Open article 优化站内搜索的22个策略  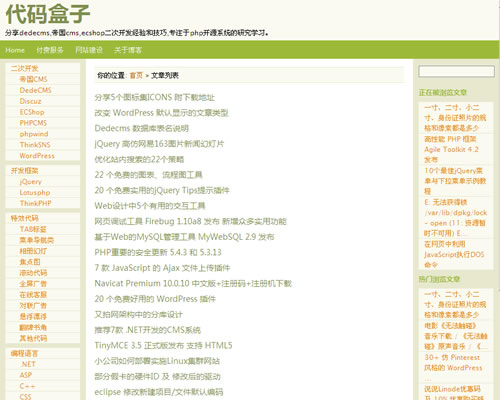pos(139,159)
